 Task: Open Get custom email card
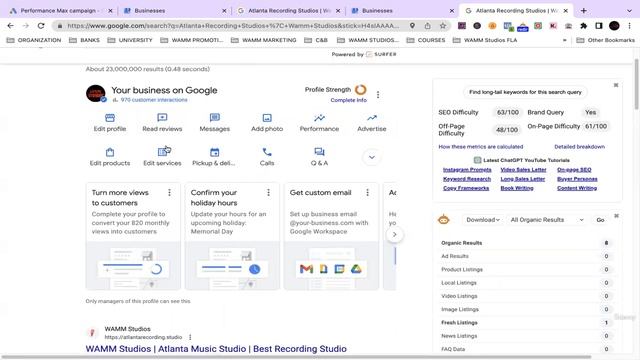click(331, 237)
